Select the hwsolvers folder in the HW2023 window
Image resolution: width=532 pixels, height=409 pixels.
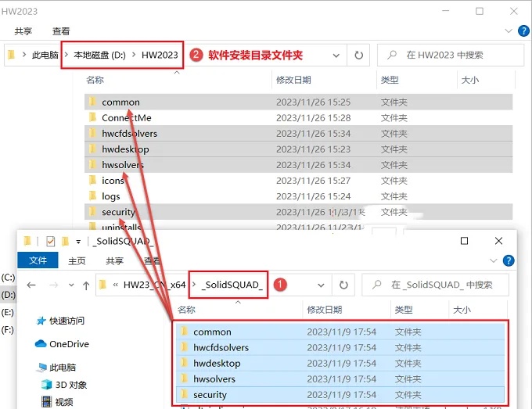tap(298, 165)
